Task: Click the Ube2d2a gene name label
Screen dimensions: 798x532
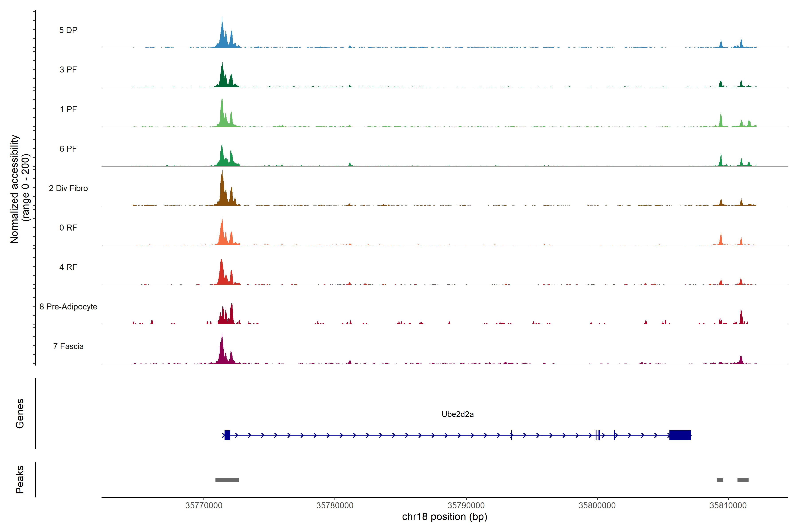Action: [x=457, y=414]
